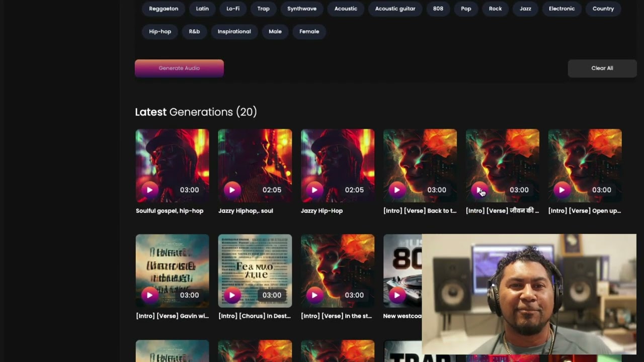Pick the Female voice tag

tap(309, 31)
